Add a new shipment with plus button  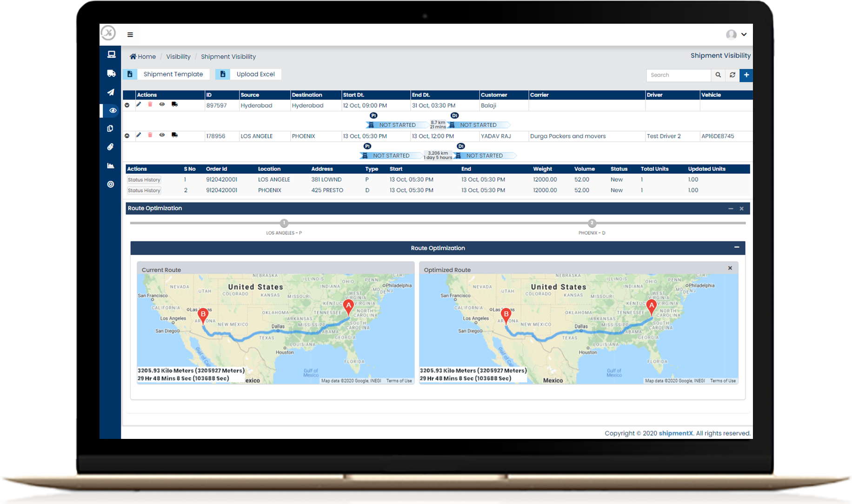coord(746,75)
